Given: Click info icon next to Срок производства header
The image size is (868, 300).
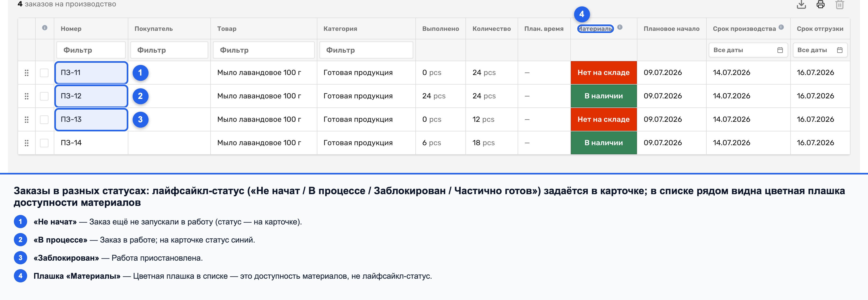Looking at the screenshot, I should pos(781,27).
